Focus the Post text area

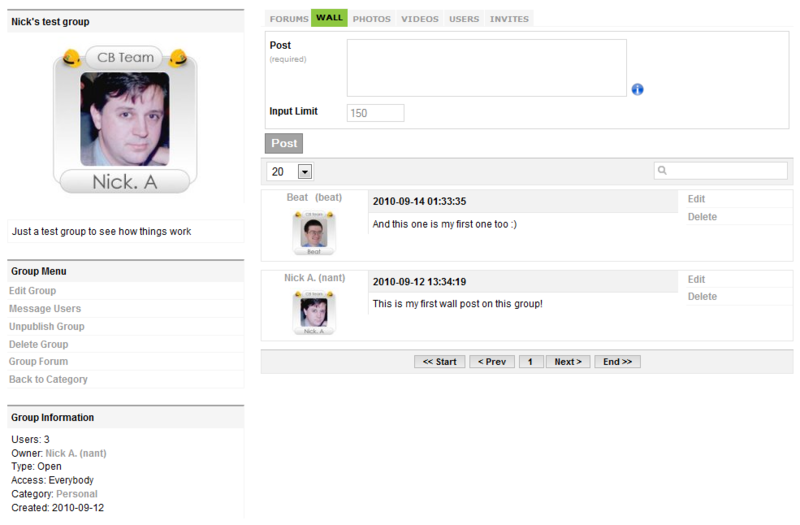point(487,68)
